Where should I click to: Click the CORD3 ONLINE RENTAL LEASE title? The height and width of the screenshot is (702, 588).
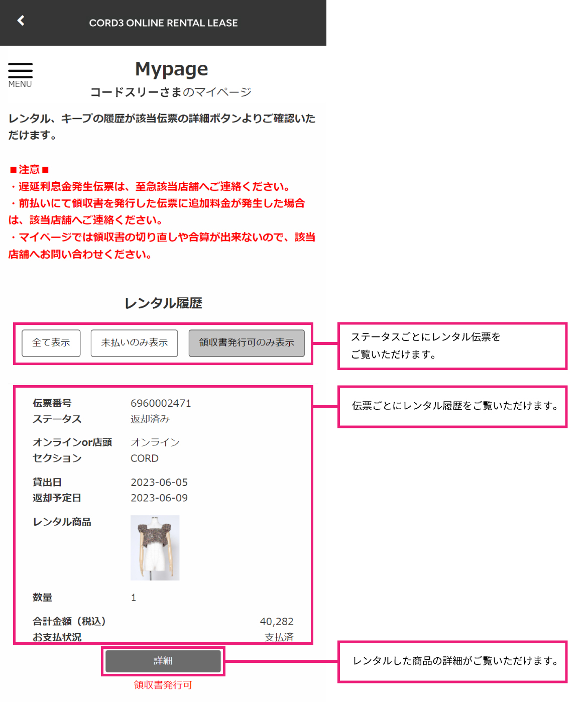(x=163, y=23)
